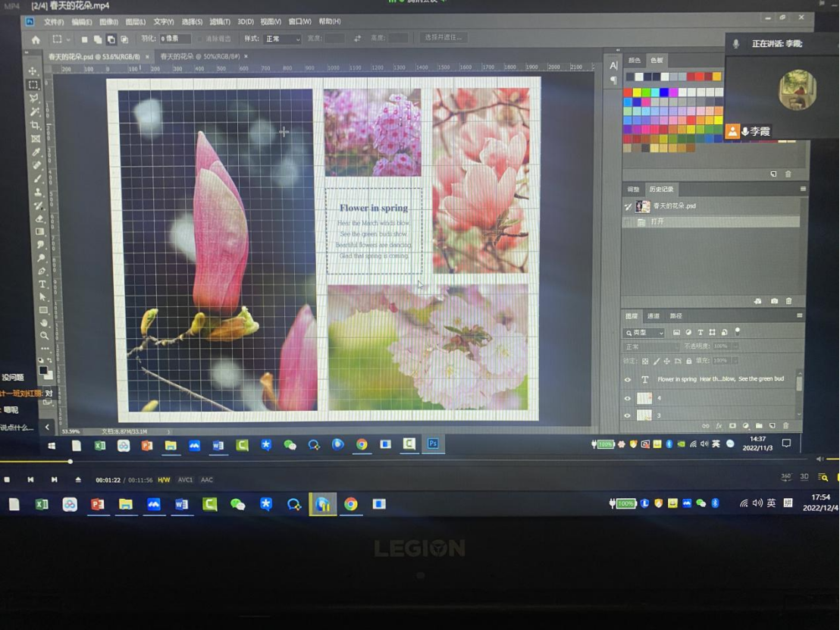Open the 滤镜 menu
The width and height of the screenshot is (840, 630).
click(220, 22)
